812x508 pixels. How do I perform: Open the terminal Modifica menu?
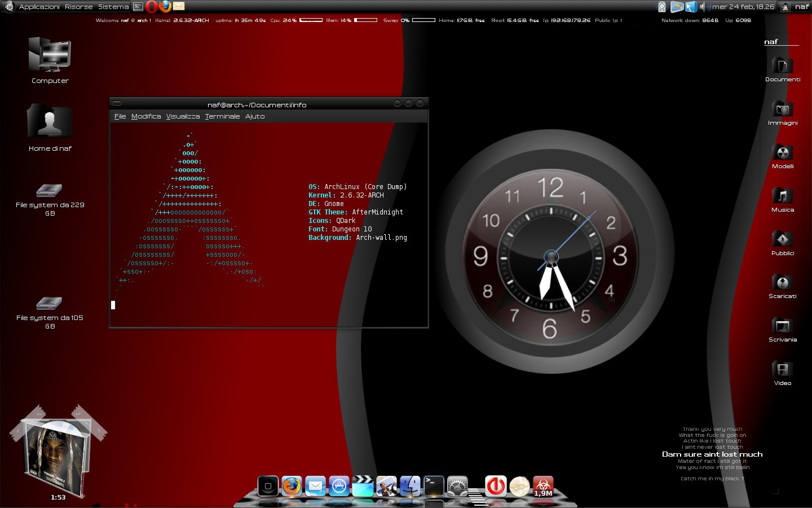[146, 116]
